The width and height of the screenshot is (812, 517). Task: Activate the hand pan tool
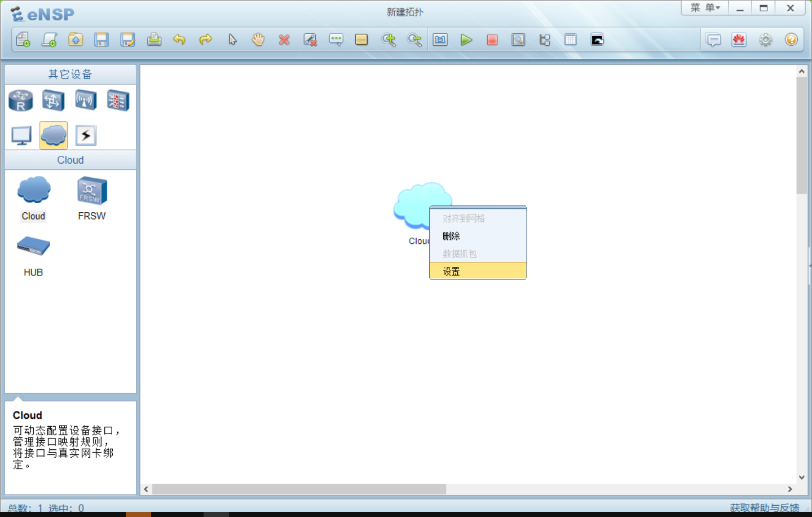[258, 40]
